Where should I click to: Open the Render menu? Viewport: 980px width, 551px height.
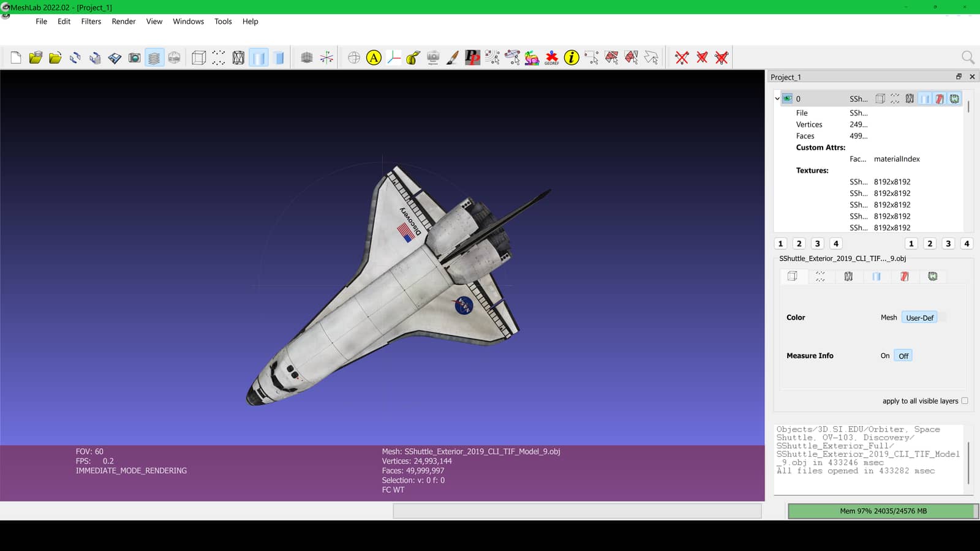[x=124, y=21]
